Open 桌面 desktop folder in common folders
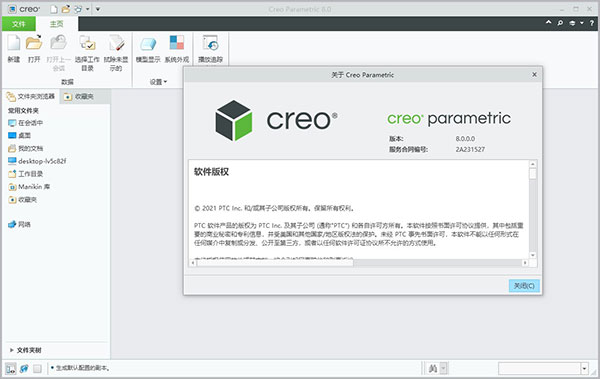600x379 pixels. point(19,136)
